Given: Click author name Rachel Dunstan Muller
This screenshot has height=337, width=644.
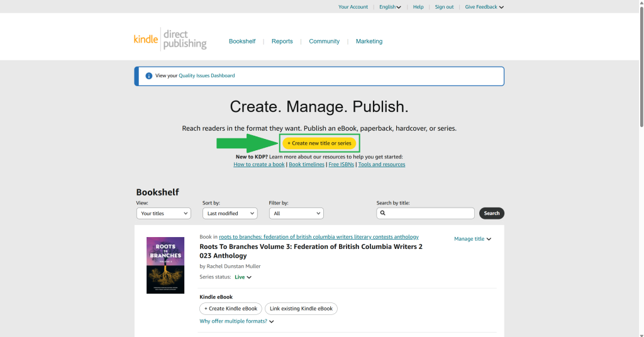Looking at the screenshot, I should click(x=233, y=266).
